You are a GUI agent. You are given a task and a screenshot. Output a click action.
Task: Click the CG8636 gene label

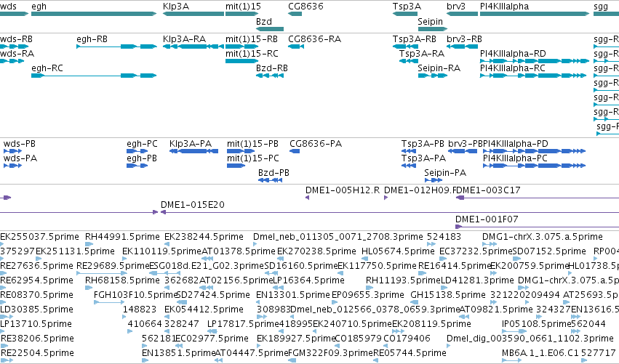tap(305, 7)
